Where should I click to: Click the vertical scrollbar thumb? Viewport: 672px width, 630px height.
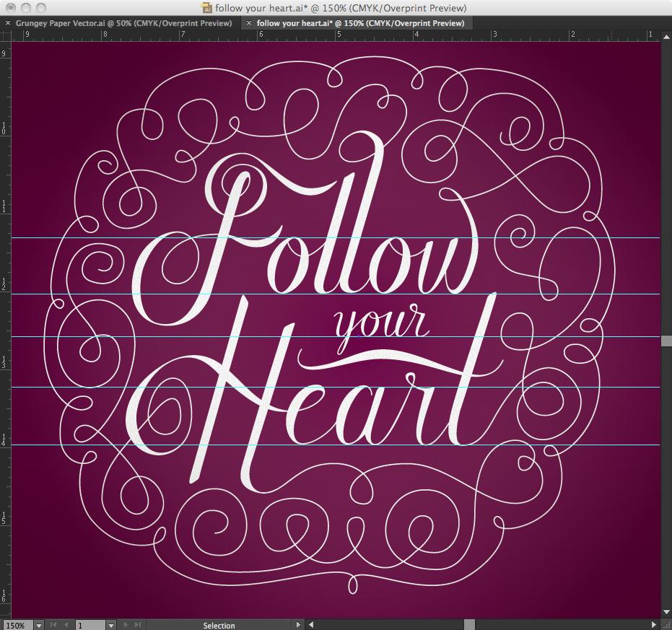(x=666, y=341)
